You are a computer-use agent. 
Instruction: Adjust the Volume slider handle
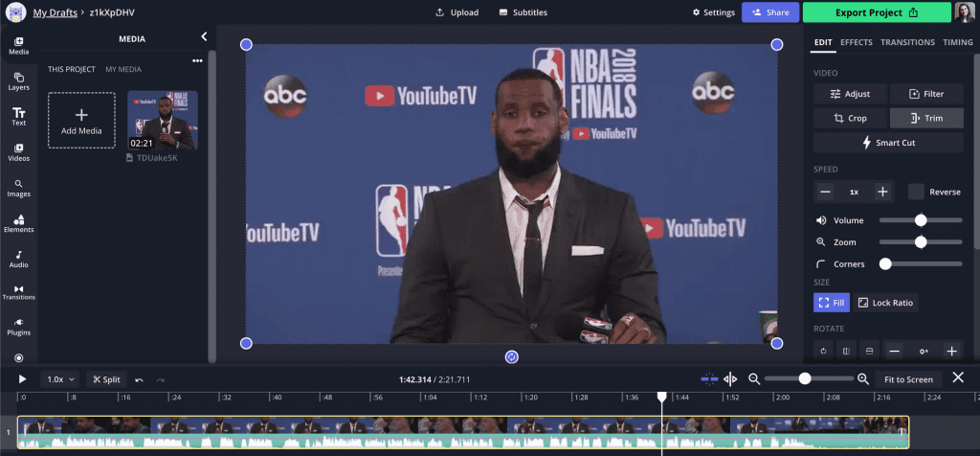921,220
